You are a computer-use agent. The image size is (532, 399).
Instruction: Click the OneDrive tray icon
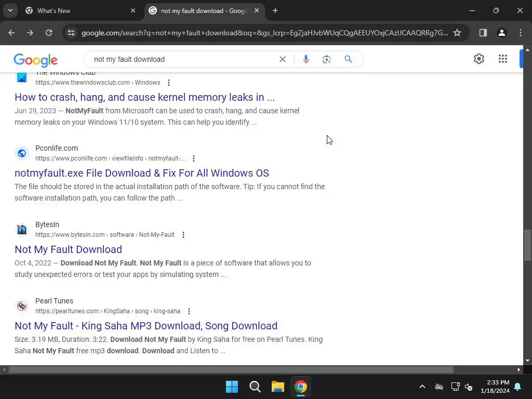coord(439,387)
